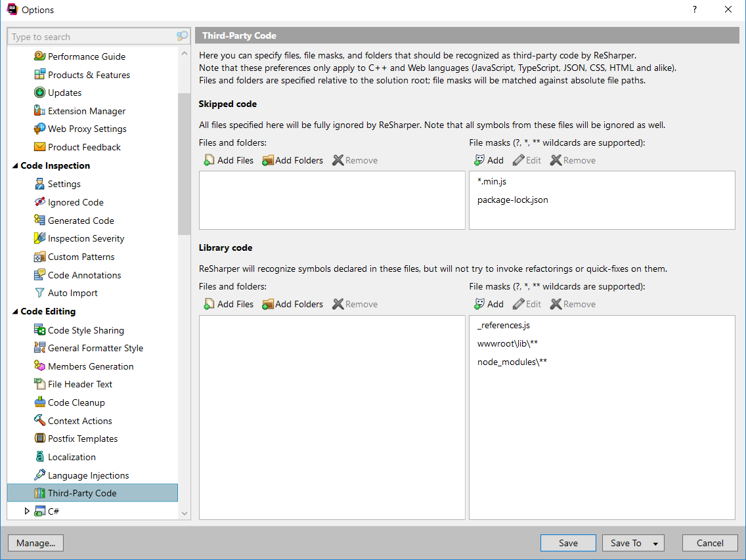Viewport: 746px width, 560px height.
Task: Click the options tree scroll-down arrow
Action: [184, 513]
